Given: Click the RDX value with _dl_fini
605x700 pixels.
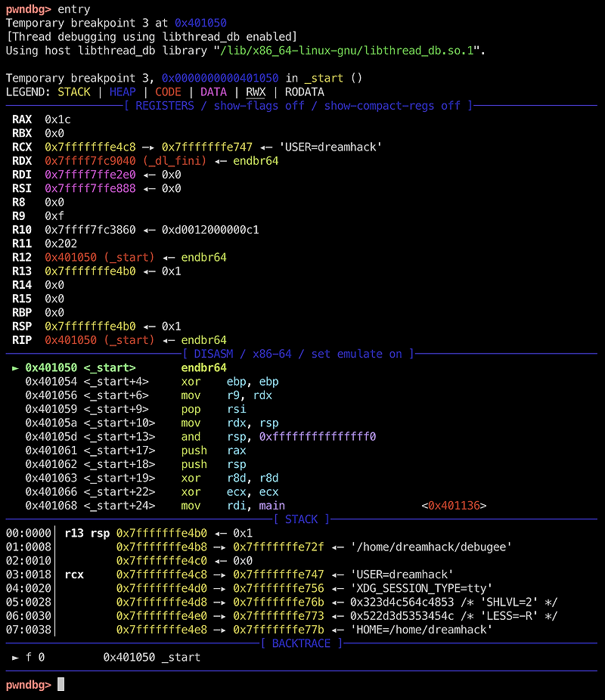Looking at the screenshot, I should [126, 161].
